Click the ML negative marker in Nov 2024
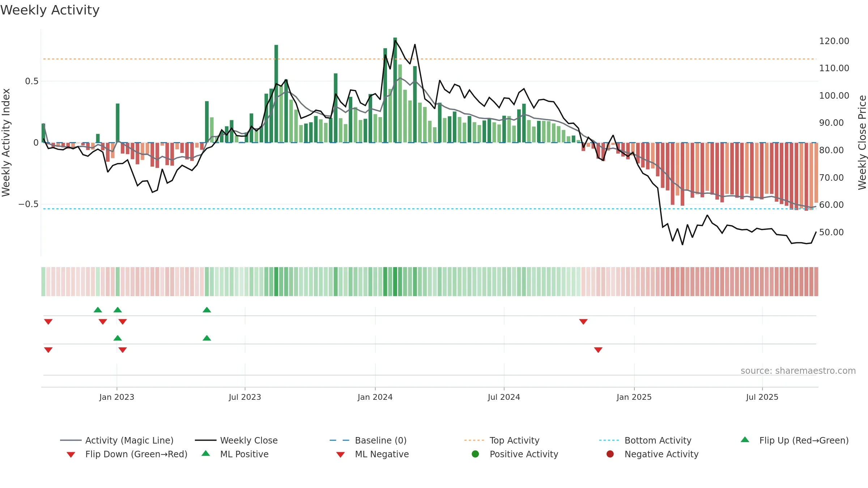868x488 pixels. (x=598, y=350)
